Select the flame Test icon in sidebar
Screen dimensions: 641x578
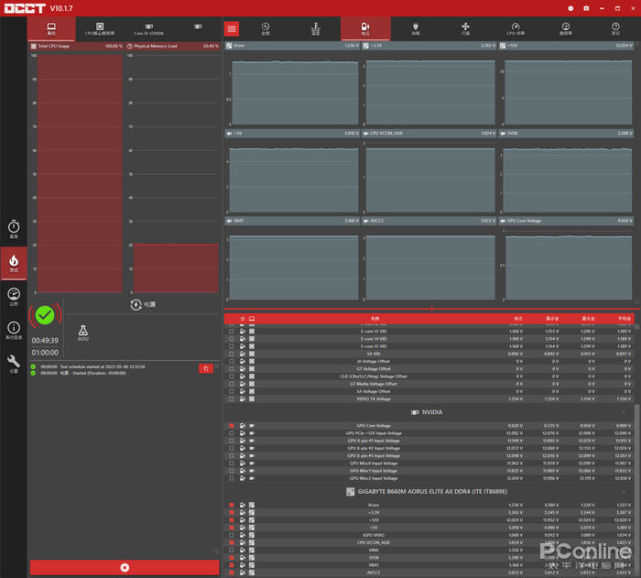(13, 263)
